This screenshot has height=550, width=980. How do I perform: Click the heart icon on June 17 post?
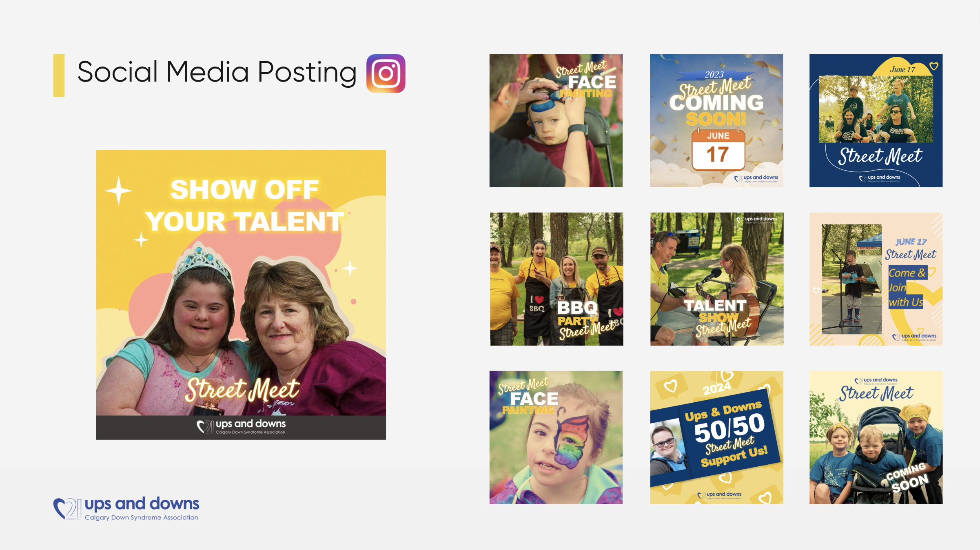click(x=934, y=66)
